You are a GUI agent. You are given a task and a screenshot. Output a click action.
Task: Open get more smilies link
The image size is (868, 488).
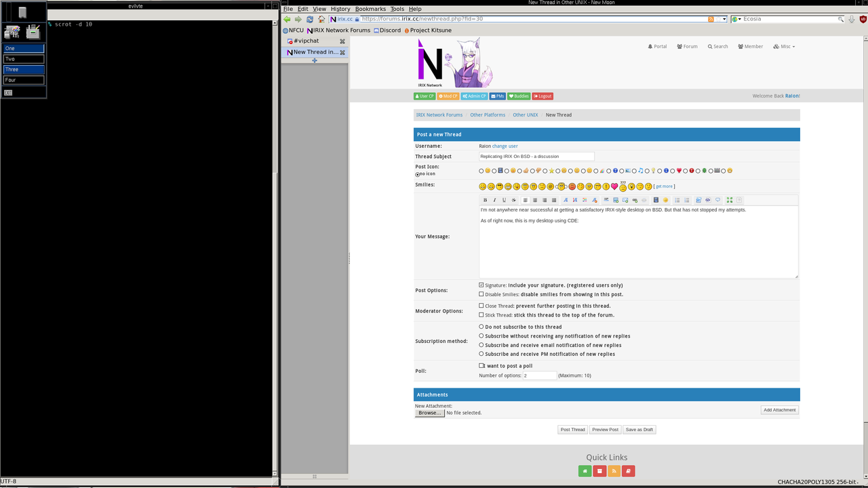click(x=665, y=186)
